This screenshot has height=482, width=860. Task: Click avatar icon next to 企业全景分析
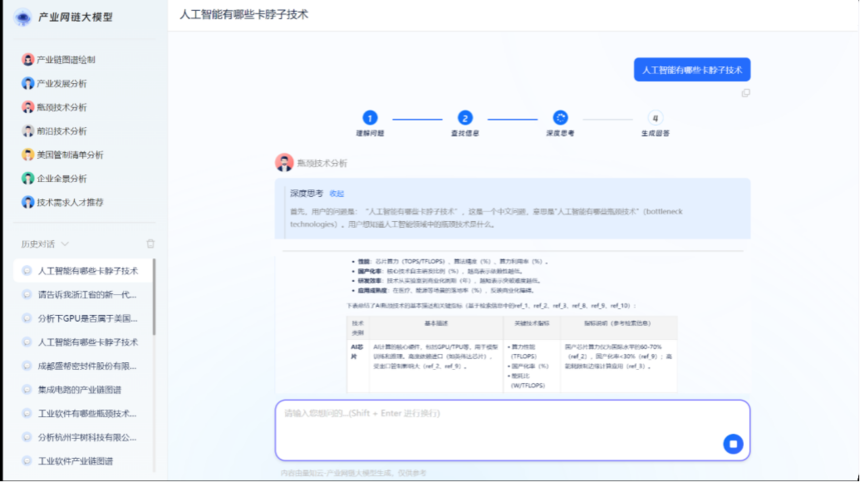[28, 178]
